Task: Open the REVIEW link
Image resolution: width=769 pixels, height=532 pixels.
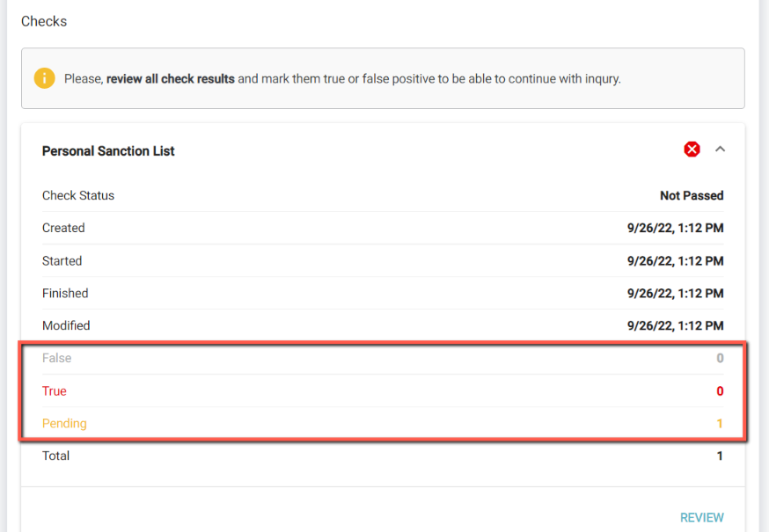Action: pyautogui.click(x=701, y=518)
